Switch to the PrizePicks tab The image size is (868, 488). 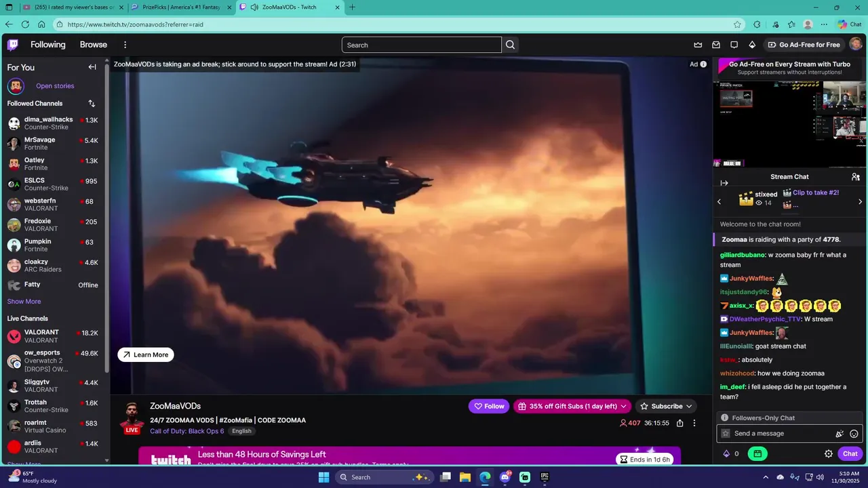point(182,7)
